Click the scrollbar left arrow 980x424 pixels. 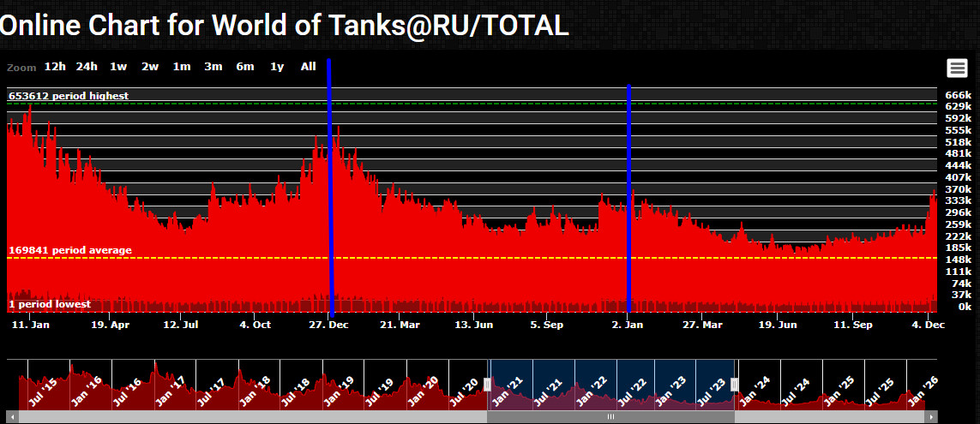11,416
